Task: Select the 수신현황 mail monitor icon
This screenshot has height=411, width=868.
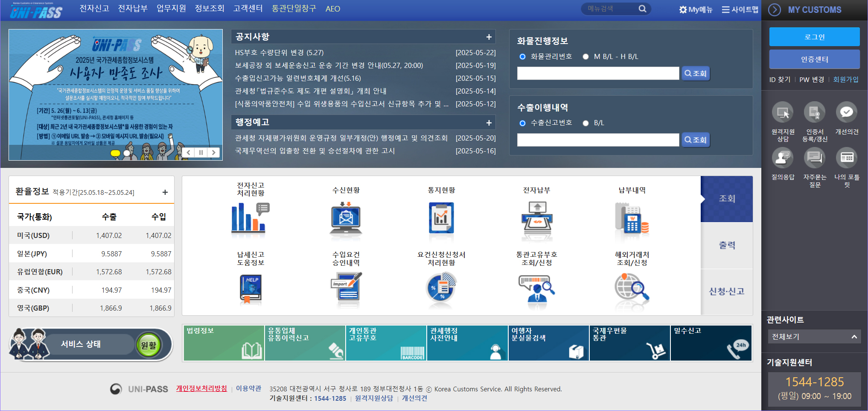Action: pos(345,219)
